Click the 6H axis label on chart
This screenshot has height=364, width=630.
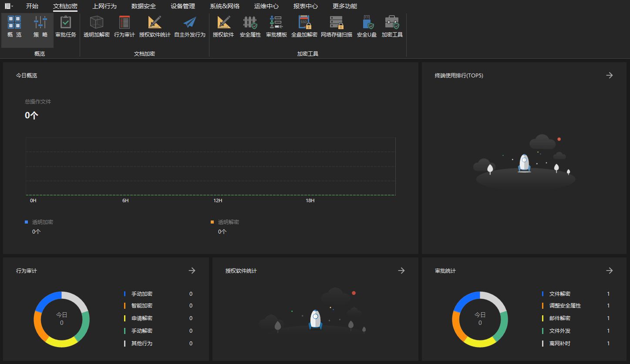point(125,200)
